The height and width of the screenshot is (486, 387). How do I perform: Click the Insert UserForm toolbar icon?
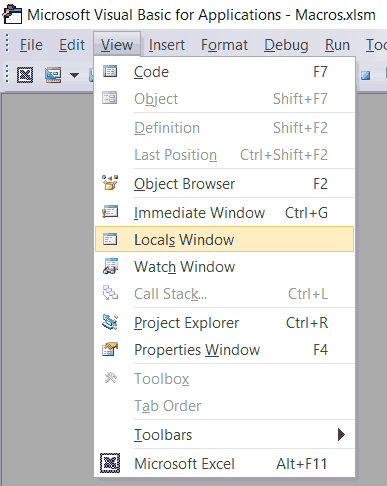53,75
